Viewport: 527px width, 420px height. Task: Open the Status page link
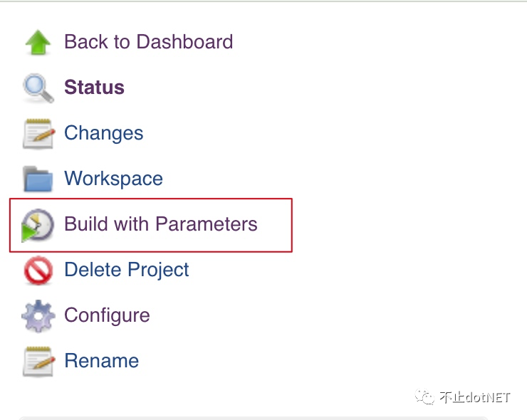pyautogui.click(x=94, y=88)
